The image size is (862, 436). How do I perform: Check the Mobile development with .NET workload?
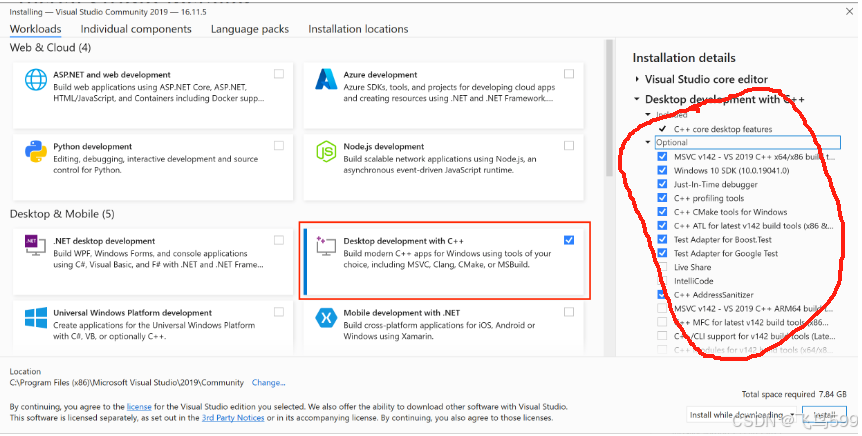coord(569,312)
